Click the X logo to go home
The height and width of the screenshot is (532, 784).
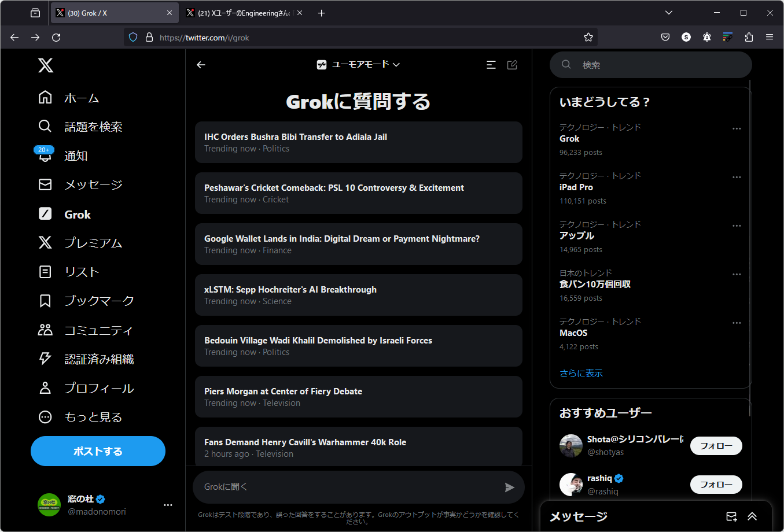click(x=45, y=65)
